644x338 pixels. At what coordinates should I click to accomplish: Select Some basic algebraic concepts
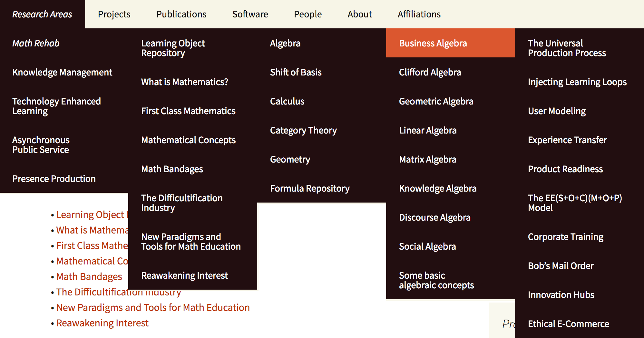click(436, 280)
